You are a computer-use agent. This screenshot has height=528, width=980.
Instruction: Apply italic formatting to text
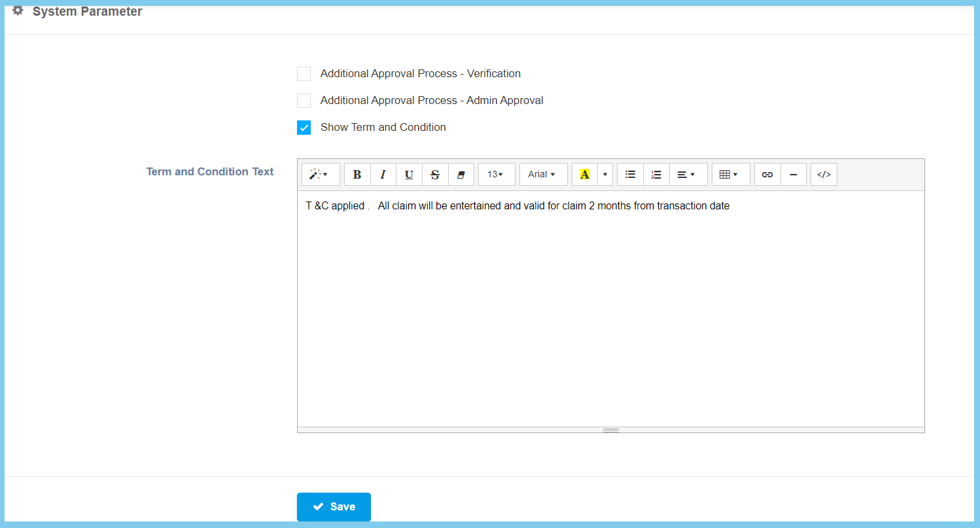click(383, 175)
